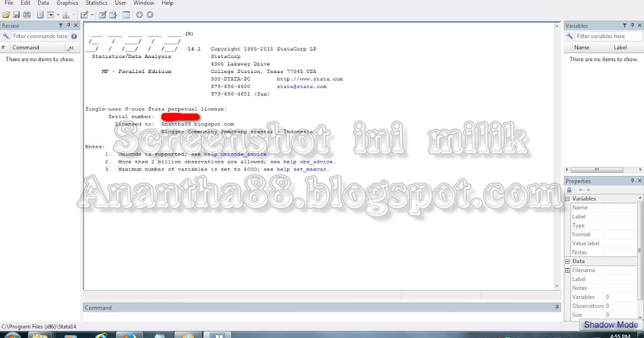Screen dimensions: 644x338
Task: Click the Save toolbar icon
Action: tap(17, 15)
